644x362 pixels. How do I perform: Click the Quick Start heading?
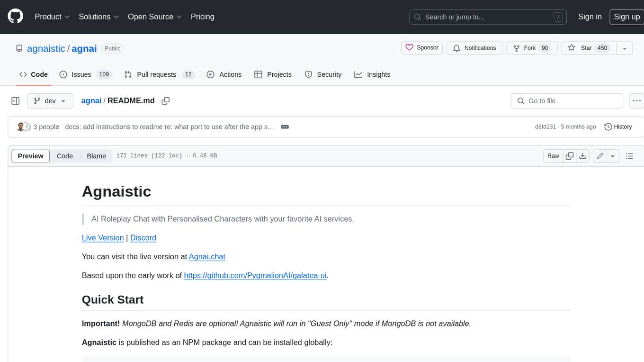113,299
